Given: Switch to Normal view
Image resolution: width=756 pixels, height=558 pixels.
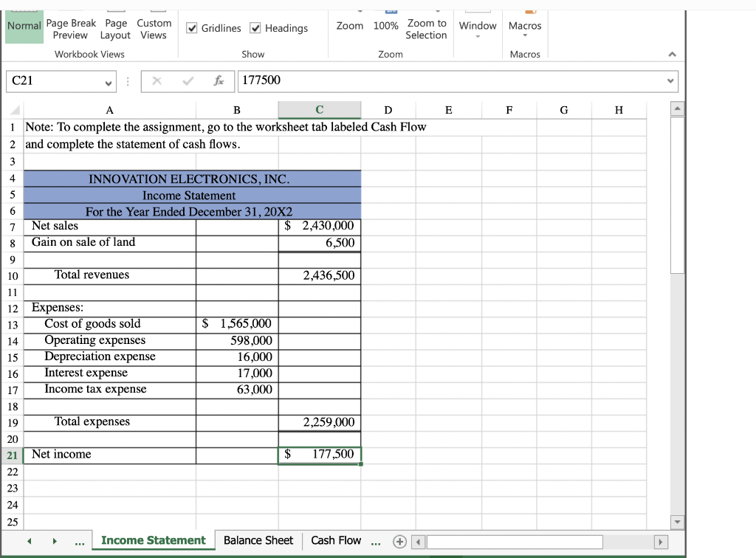Looking at the screenshot, I should 23,25.
